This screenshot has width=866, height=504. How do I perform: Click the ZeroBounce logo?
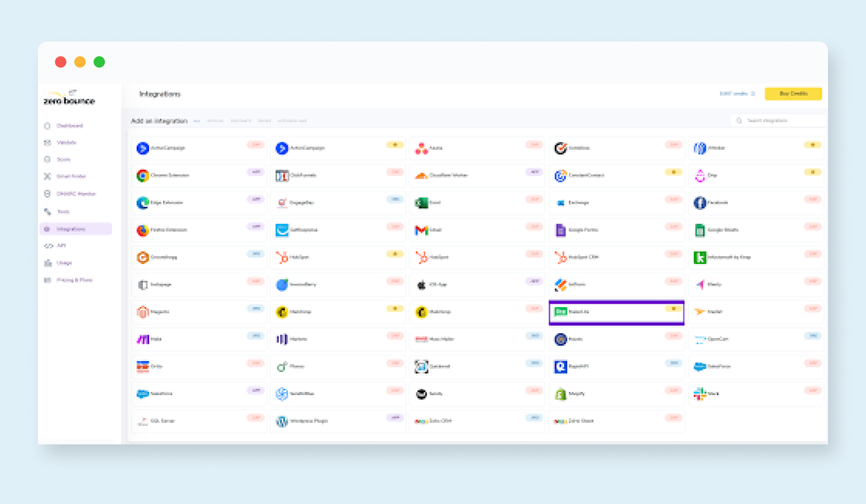click(x=69, y=98)
